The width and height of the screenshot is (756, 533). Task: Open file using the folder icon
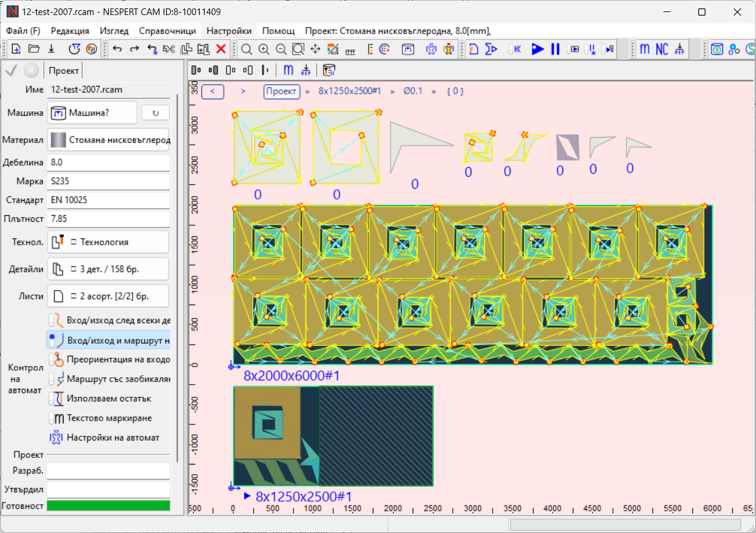34,49
